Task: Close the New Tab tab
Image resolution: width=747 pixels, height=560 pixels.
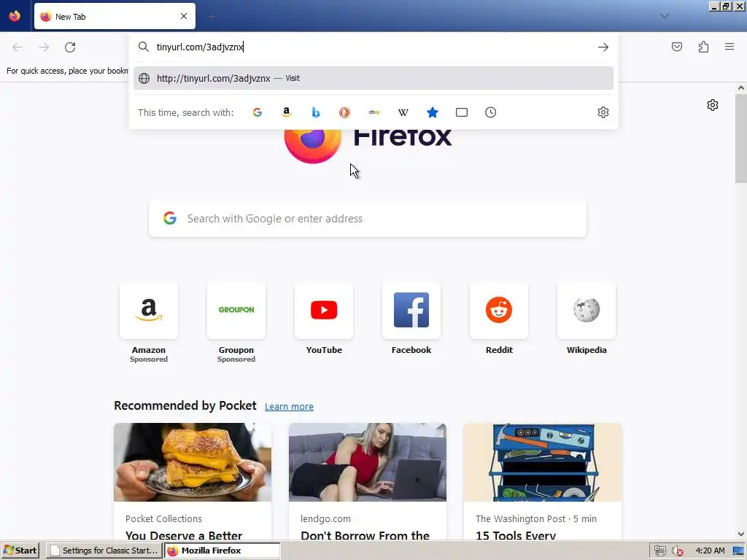Action: click(184, 16)
